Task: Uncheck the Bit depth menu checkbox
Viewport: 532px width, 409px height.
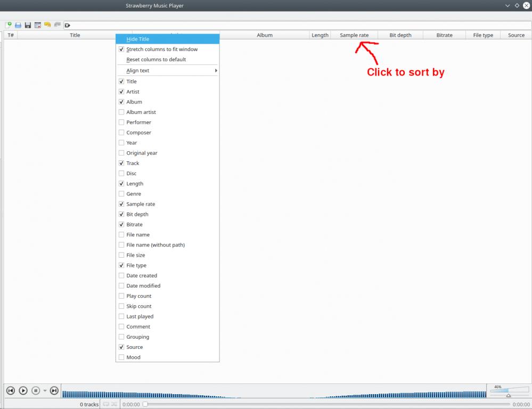Action: point(121,214)
